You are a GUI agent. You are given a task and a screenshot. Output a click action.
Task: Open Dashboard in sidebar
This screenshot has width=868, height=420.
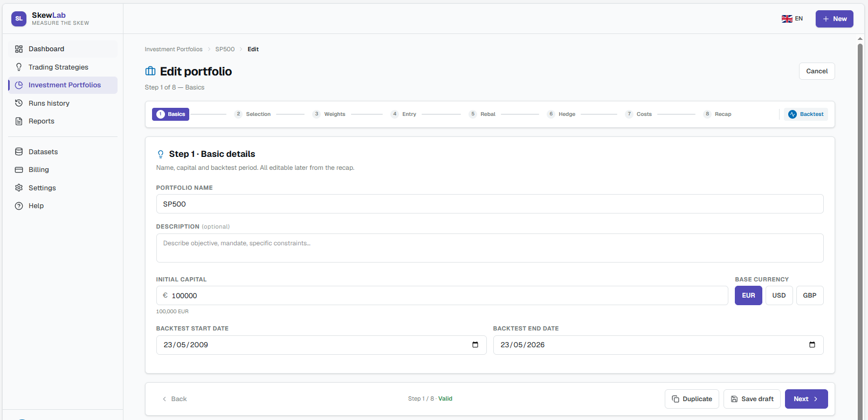[63, 49]
